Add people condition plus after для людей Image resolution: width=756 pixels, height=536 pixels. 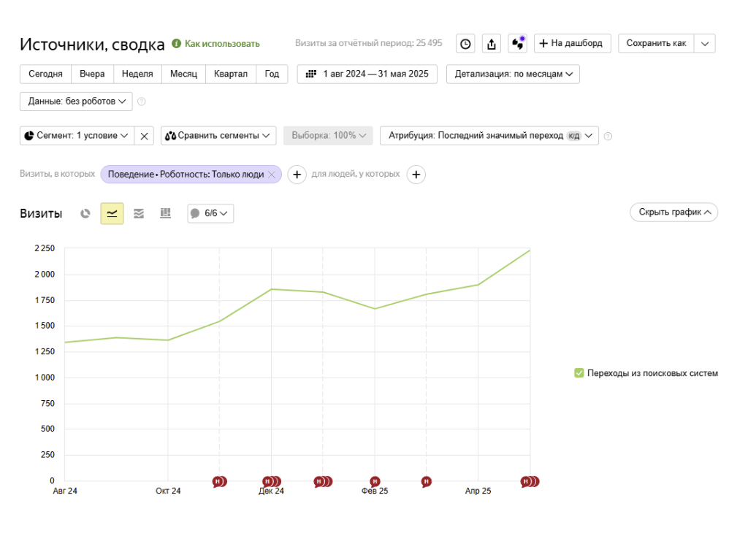(416, 175)
